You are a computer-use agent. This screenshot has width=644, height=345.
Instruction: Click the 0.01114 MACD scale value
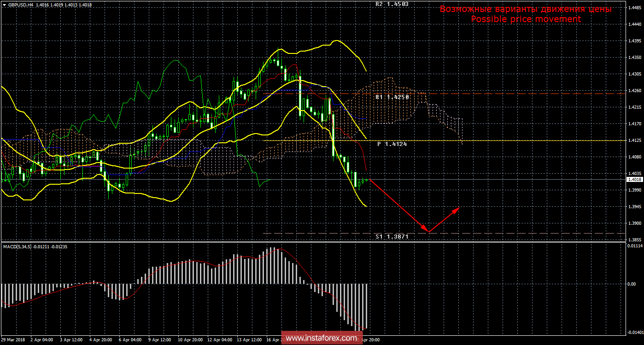(x=635, y=246)
